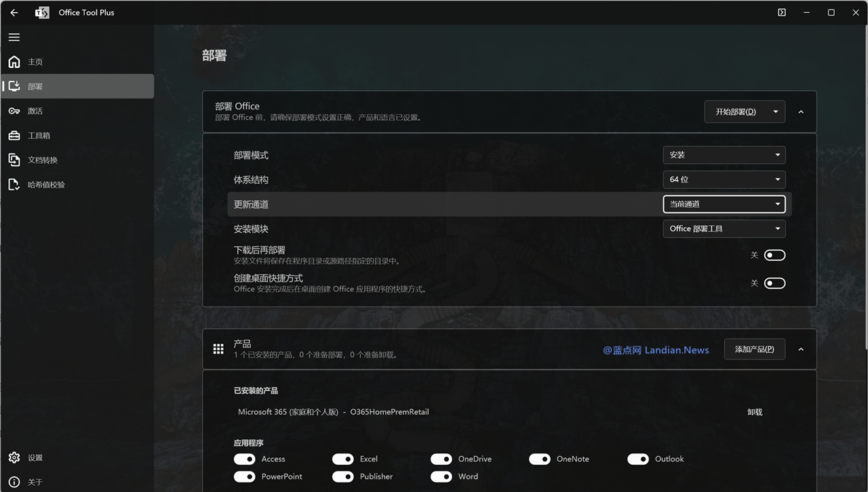Open settings gear icon in sidebar
This screenshot has height=492, width=868.
coord(14,457)
